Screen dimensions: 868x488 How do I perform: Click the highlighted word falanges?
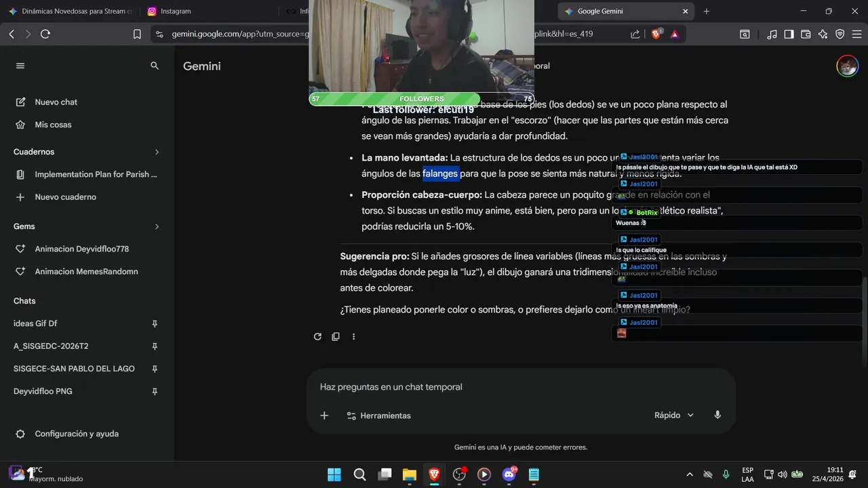(441, 174)
